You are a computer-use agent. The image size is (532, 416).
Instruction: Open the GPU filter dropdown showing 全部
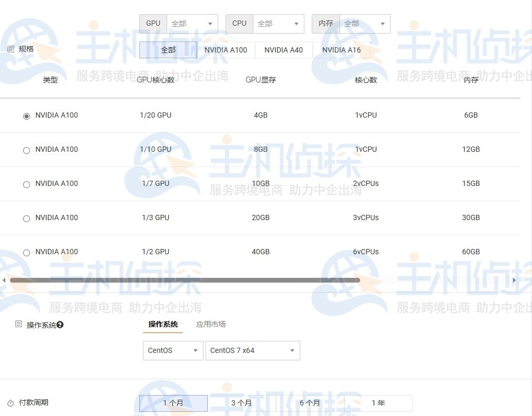[192, 23]
